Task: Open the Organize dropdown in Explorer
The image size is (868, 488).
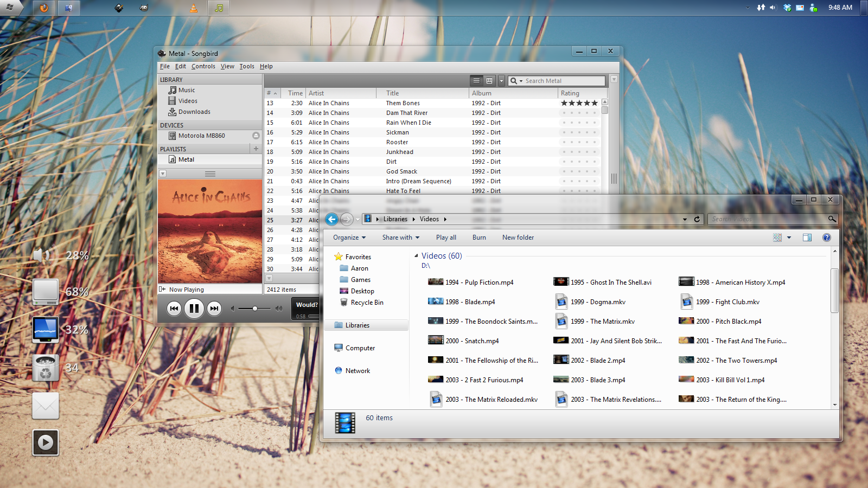Action: tap(349, 237)
